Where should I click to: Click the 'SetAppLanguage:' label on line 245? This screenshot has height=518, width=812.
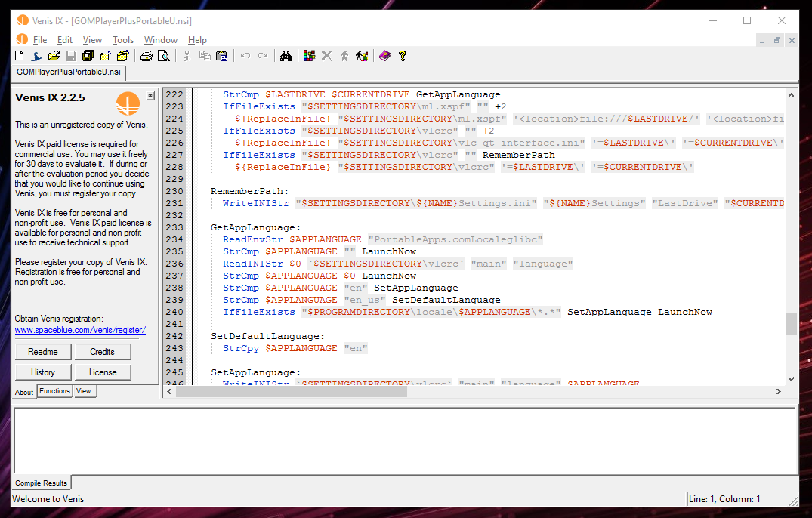[256, 372]
